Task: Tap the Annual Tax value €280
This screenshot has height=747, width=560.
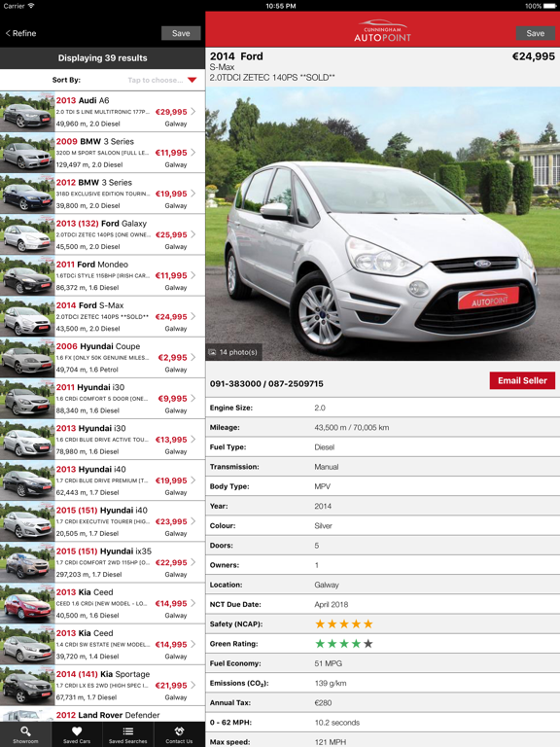Action: (x=323, y=702)
